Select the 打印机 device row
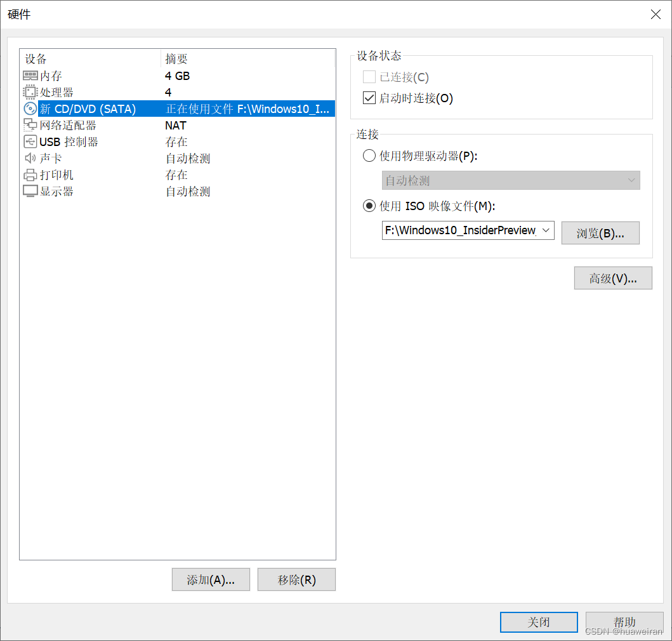The width and height of the screenshot is (672, 641). 178,175
